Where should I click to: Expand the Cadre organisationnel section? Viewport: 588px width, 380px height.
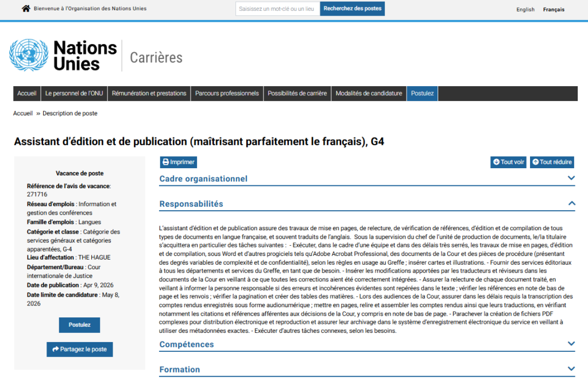(571, 179)
